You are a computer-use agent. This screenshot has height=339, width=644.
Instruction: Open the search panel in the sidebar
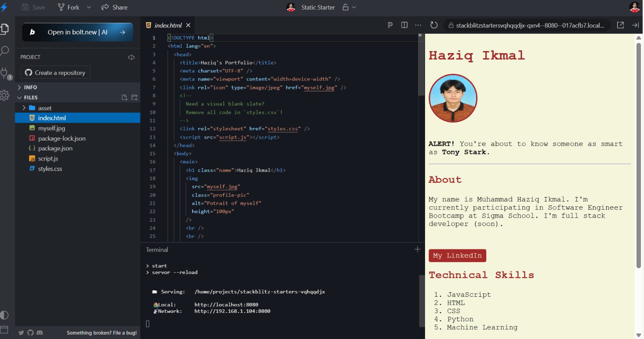click(x=4, y=51)
